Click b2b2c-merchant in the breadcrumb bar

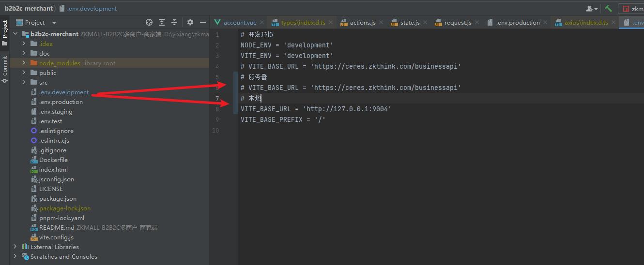click(x=28, y=8)
